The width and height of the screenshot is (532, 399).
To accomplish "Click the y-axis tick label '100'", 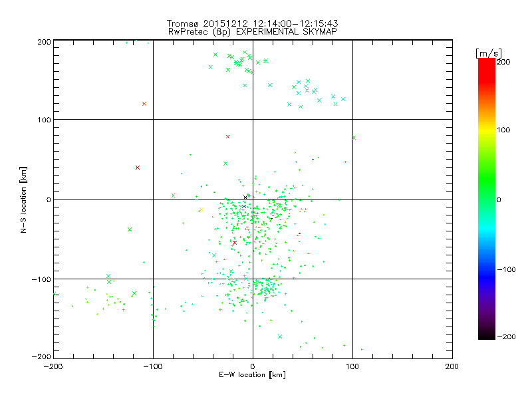I will point(44,120).
